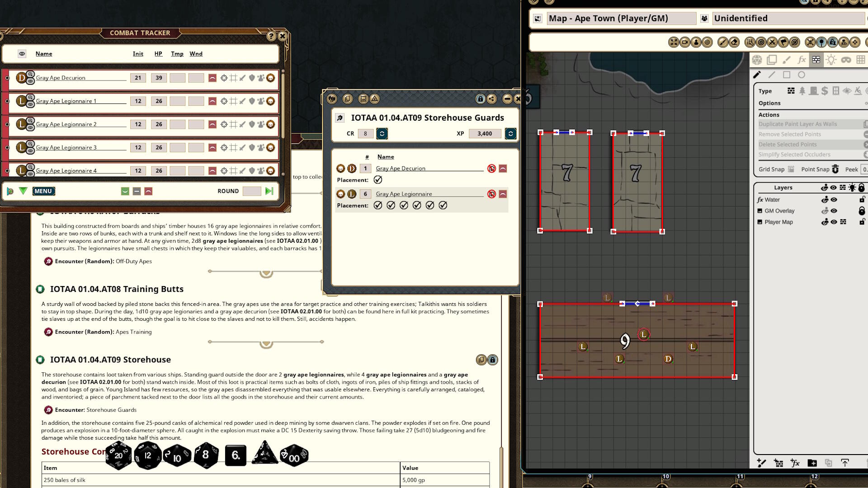Screen dimensions: 868x488
Task: Pick the d12 die
Action: (x=148, y=455)
